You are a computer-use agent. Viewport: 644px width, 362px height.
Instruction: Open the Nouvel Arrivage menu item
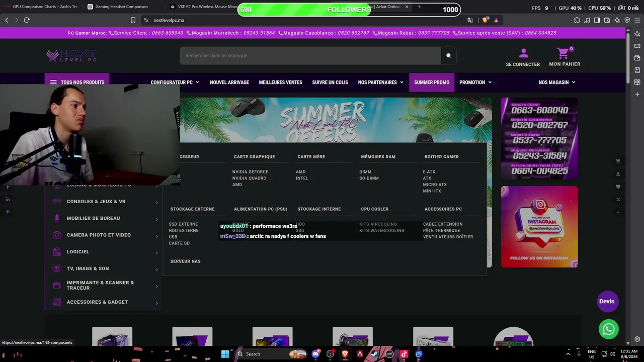pos(229,82)
